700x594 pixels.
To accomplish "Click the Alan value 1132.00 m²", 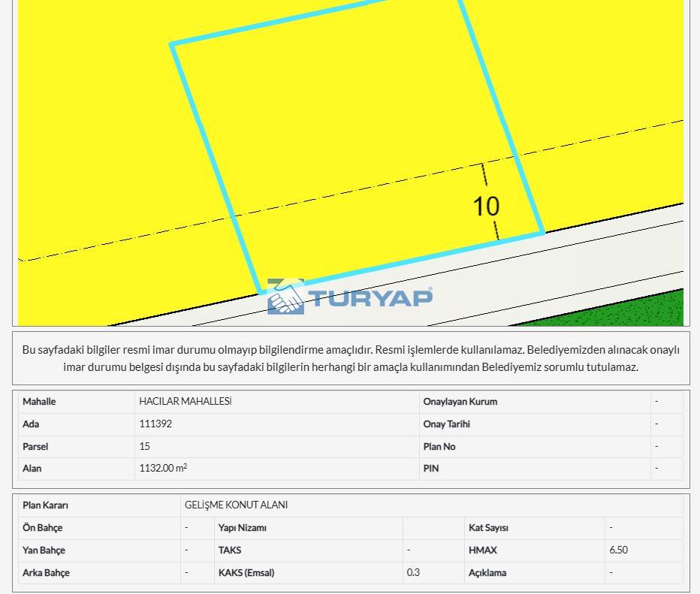I will pyautogui.click(x=162, y=469).
